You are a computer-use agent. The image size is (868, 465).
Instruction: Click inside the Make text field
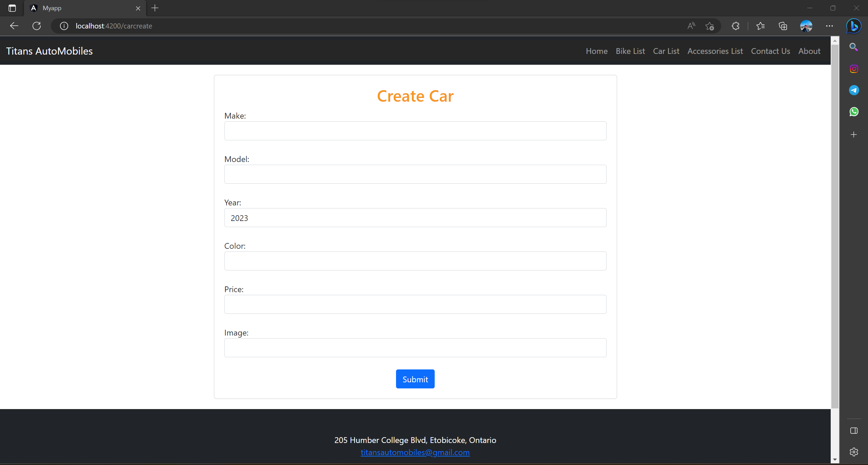[x=415, y=131]
